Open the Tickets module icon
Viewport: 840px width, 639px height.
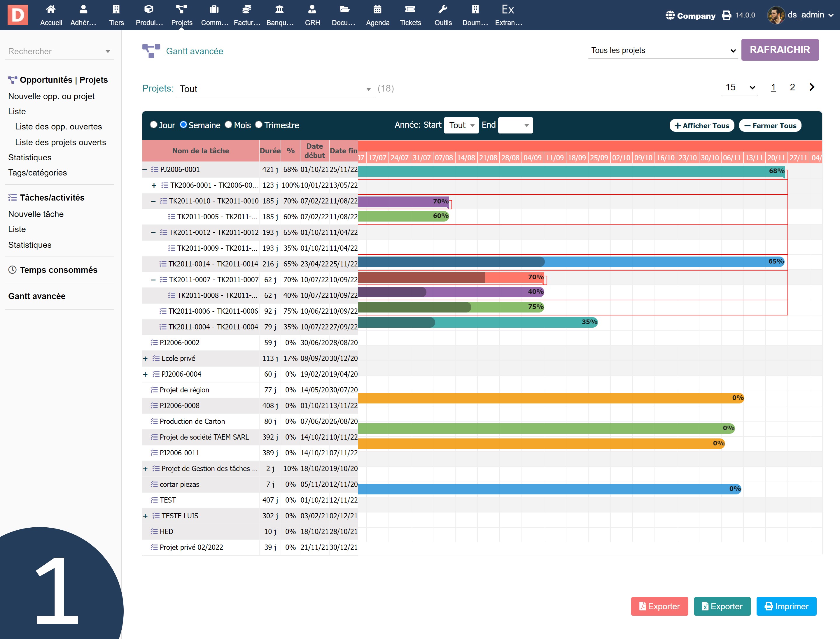(410, 10)
